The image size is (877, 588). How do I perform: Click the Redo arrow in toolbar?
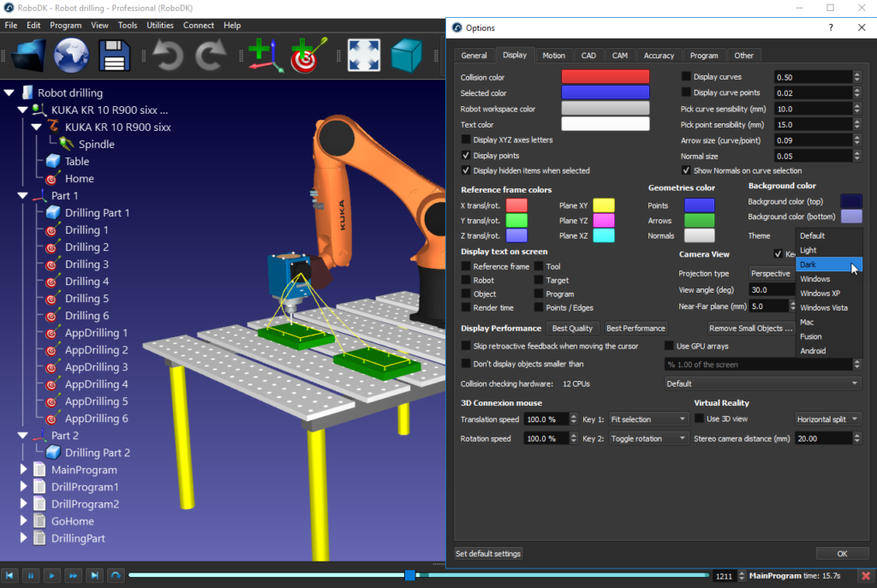[210, 57]
